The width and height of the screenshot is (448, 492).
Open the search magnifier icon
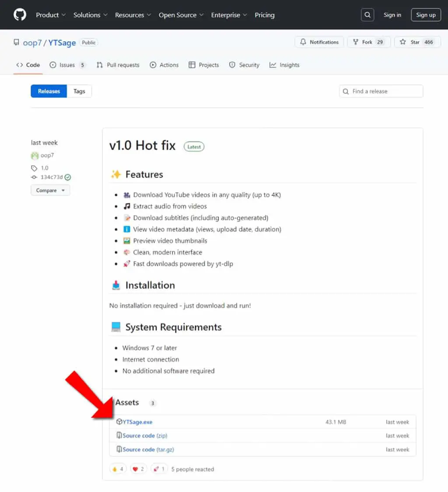pyautogui.click(x=367, y=15)
